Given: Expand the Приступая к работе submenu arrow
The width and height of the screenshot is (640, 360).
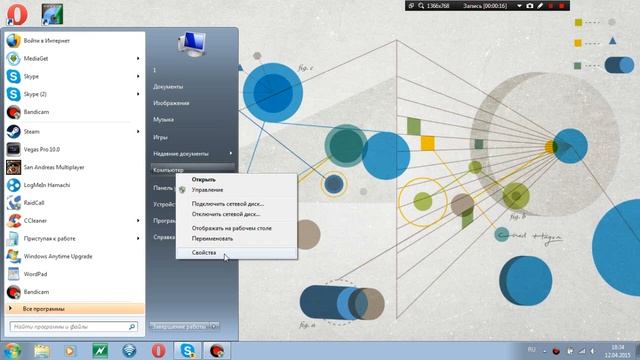Looking at the screenshot, I should [138, 238].
